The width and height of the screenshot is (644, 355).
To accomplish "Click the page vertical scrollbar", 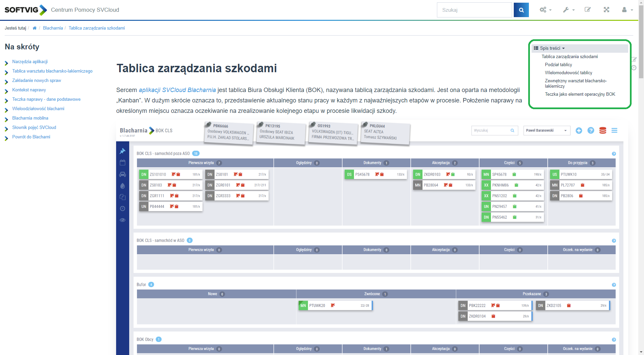I will [641, 168].
